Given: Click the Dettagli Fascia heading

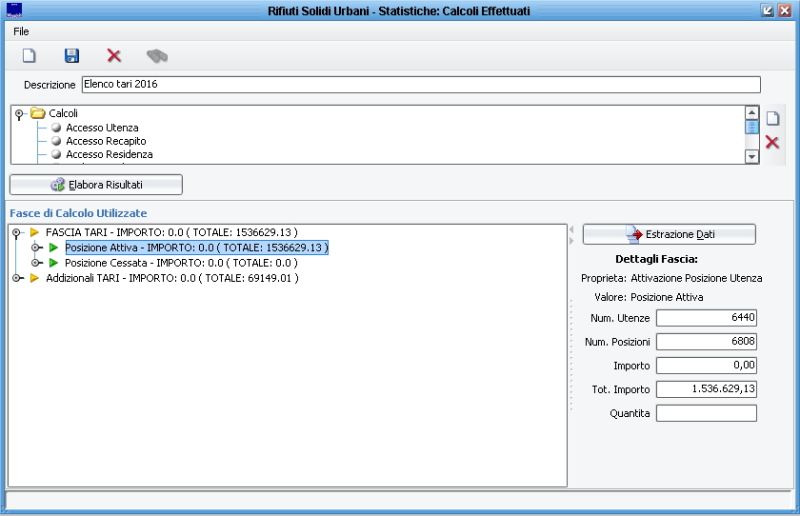Looking at the screenshot, I should [x=656, y=259].
